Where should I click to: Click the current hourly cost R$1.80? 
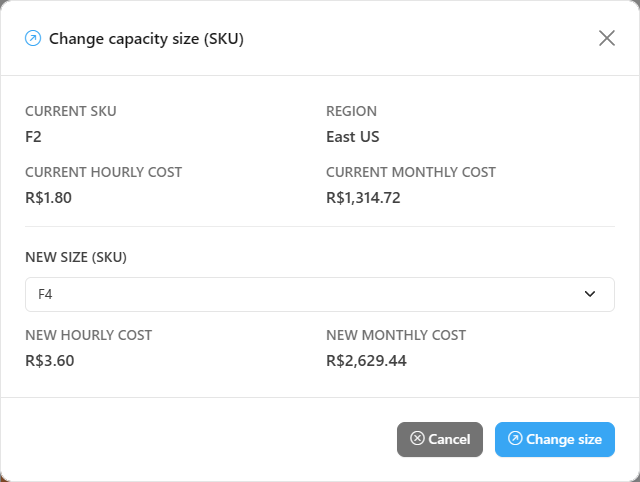point(49,198)
